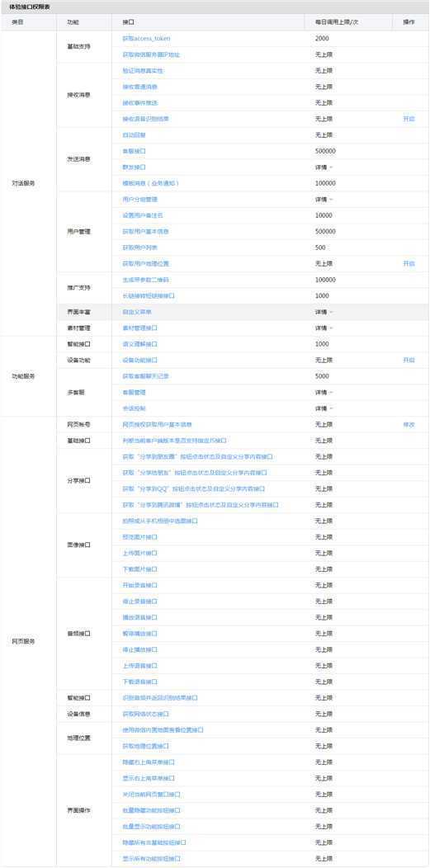Open the 隐藏右上角菜单接口 link
The image size is (430, 868).
(149, 762)
